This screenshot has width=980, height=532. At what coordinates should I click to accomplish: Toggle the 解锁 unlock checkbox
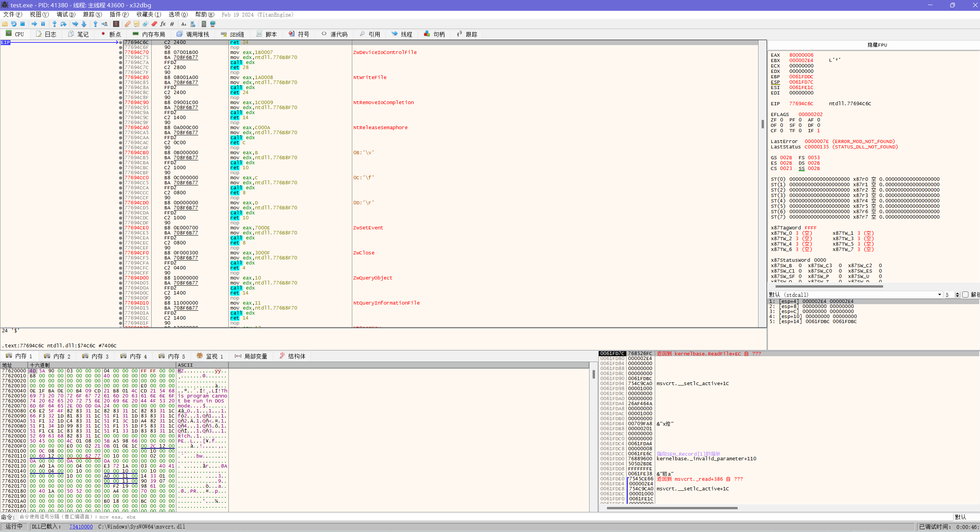[x=965, y=295]
